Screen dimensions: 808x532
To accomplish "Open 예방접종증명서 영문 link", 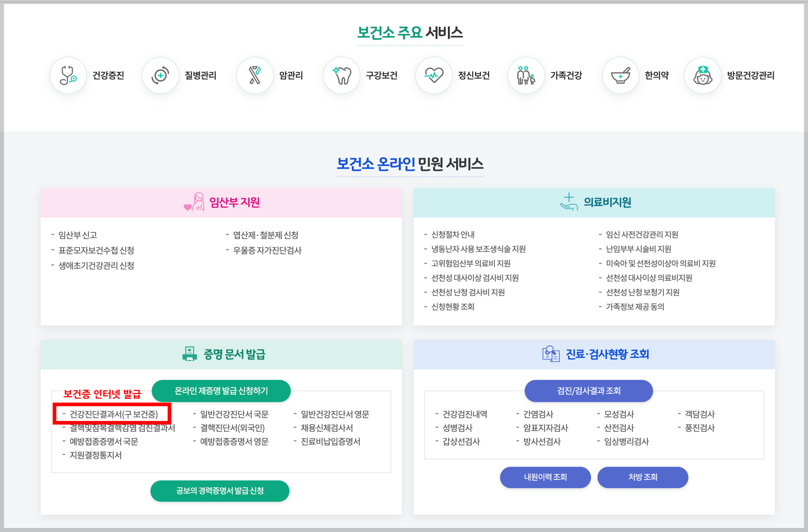I will (x=234, y=442).
